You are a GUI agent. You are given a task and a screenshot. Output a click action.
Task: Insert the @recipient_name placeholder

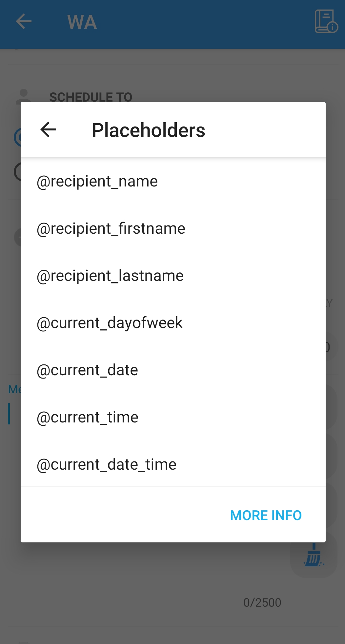click(x=97, y=182)
